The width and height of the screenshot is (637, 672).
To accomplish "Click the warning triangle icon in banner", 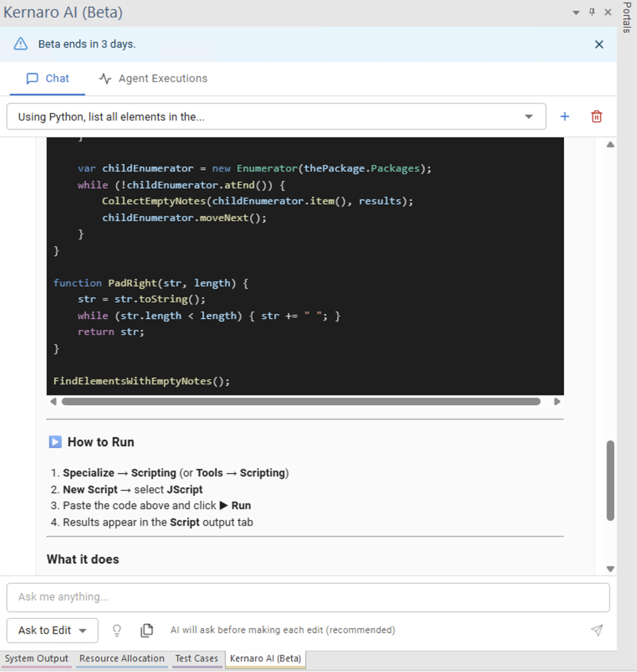I will (21, 44).
